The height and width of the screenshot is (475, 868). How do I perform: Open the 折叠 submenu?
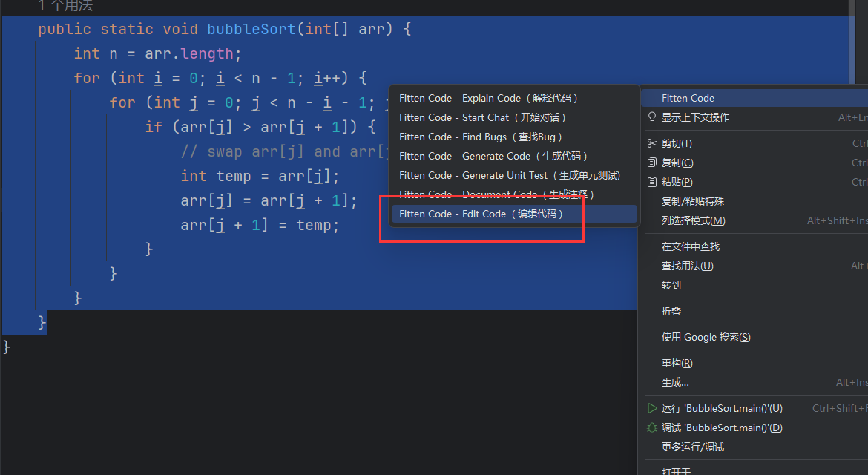(754, 311)
